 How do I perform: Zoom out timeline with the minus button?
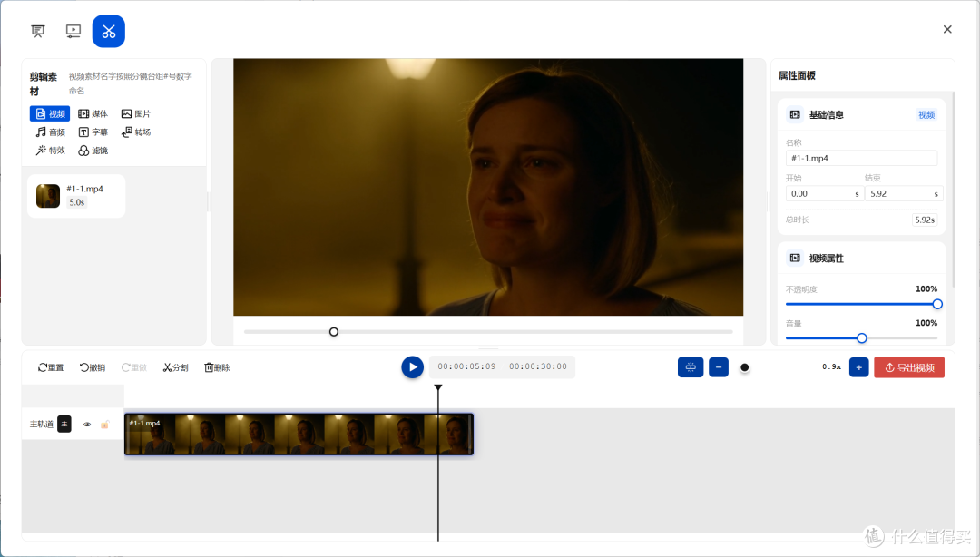click(719, 367)
